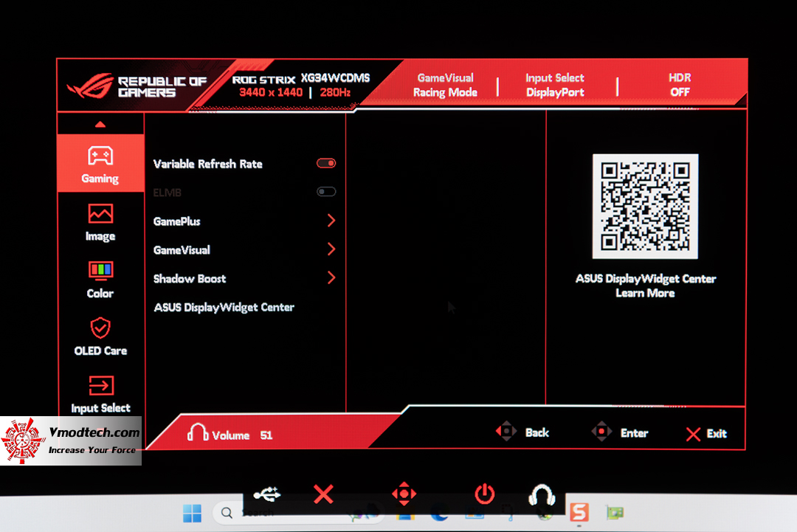Open the Windows Start button
The image size is (797, 532).
click(192, 514)
